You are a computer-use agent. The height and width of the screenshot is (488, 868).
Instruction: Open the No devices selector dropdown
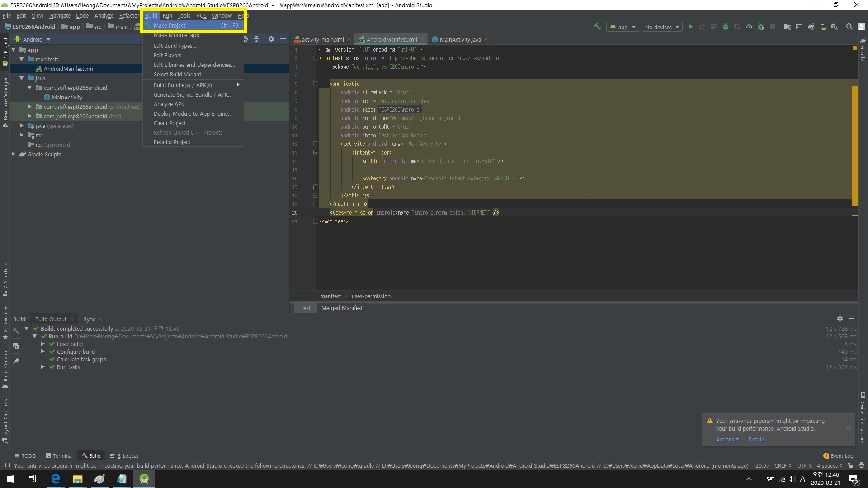pos(662,27)
